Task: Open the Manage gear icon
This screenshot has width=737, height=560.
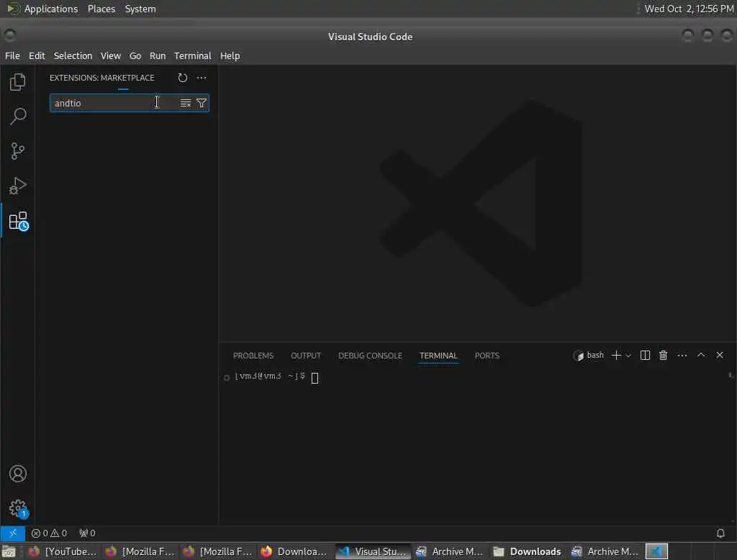Action: point(18,508)
